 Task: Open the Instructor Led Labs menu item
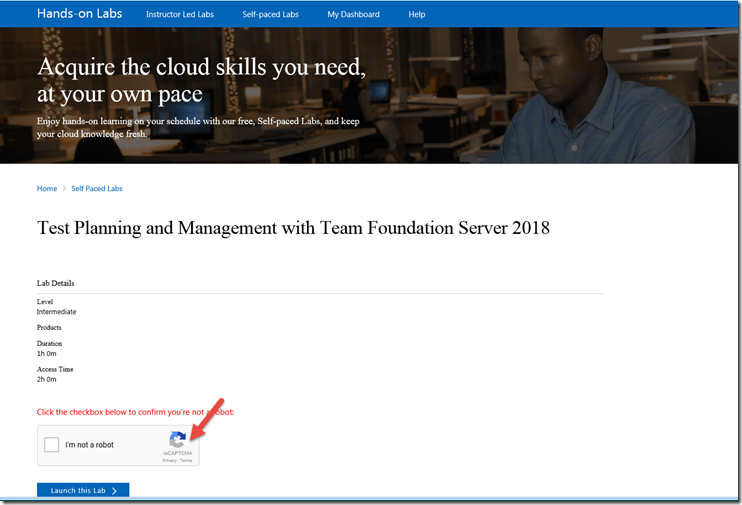pos(180,15)
